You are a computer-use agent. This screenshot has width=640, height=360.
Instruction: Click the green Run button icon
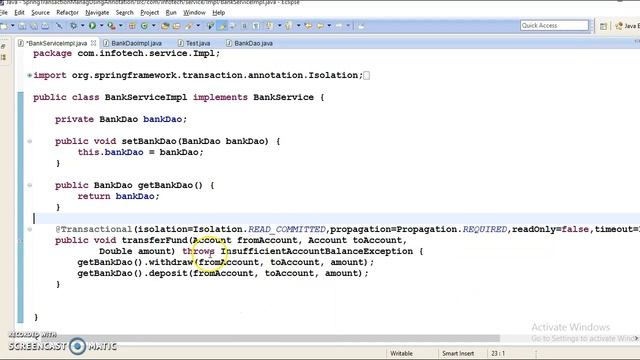[x=93, y=26]
